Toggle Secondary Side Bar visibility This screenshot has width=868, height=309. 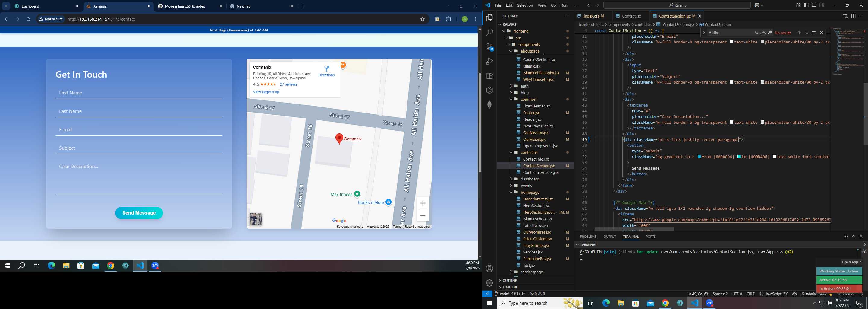(x=822, y=5)
